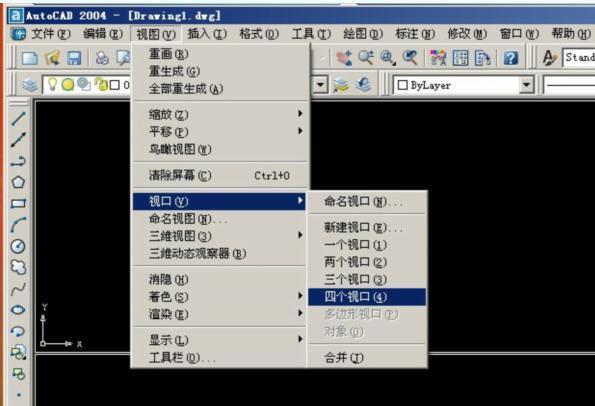Open the Layer Properties Manager icon
595x406 pixels.
(30, 85)
